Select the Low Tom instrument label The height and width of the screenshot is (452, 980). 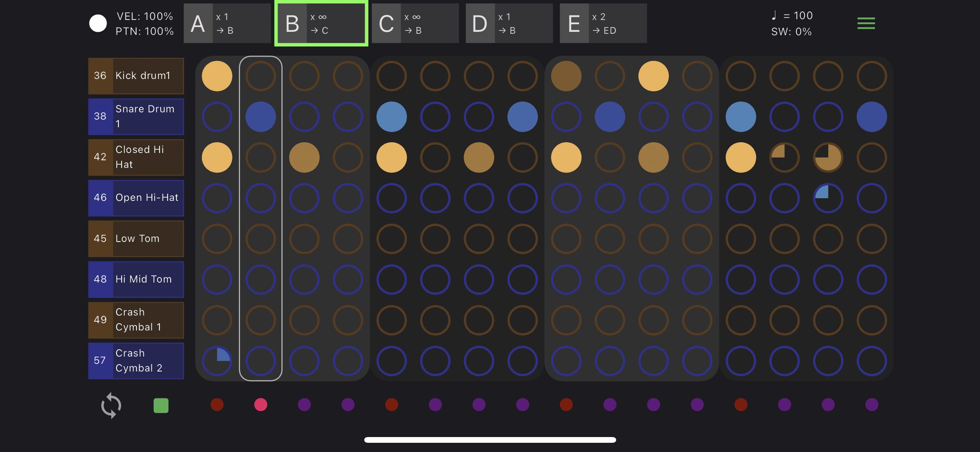136,238
